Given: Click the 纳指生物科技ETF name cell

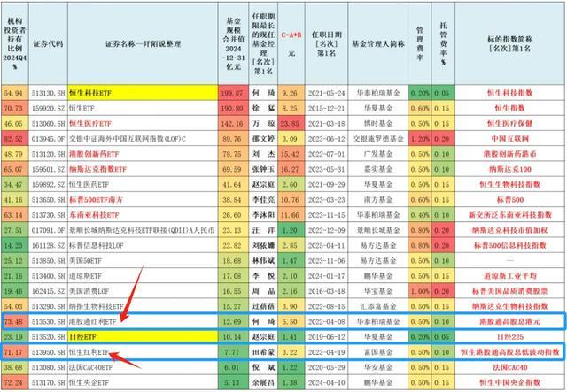Looking at the screenshot, I should click(x=143, y=306).
